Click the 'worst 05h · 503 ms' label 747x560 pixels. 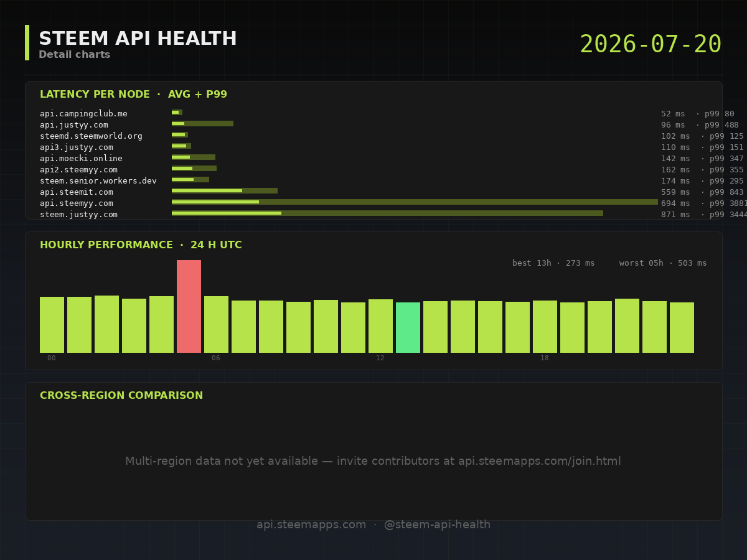click(663, 263)
